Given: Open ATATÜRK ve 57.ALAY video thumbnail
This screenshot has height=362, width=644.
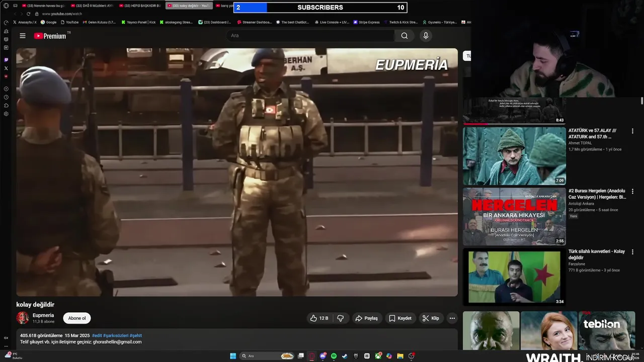Looking at the screenshot, I should coord(514,156).
